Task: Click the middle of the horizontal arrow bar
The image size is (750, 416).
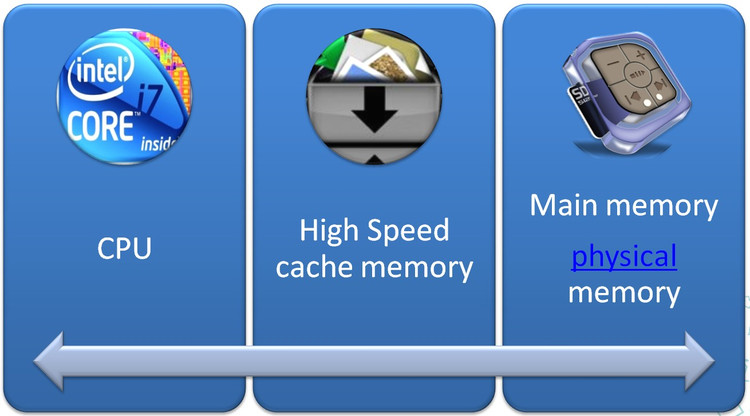Action: 374,361
